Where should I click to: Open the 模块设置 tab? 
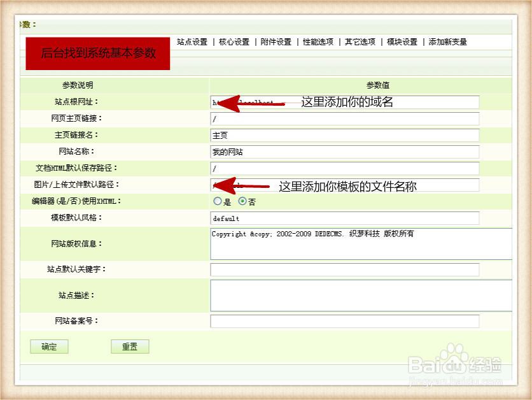pos(402,42)
